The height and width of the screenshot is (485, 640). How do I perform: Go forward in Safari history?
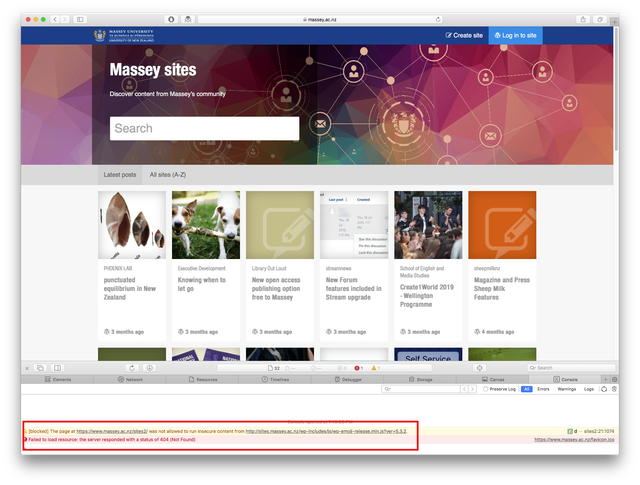click(x=64, y=19)
